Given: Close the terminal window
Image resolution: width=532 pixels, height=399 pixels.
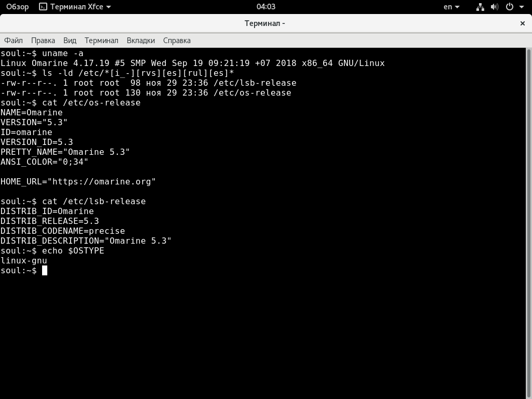Looking at the screenshot, I should pyautogui.click(x=523, y=23).
